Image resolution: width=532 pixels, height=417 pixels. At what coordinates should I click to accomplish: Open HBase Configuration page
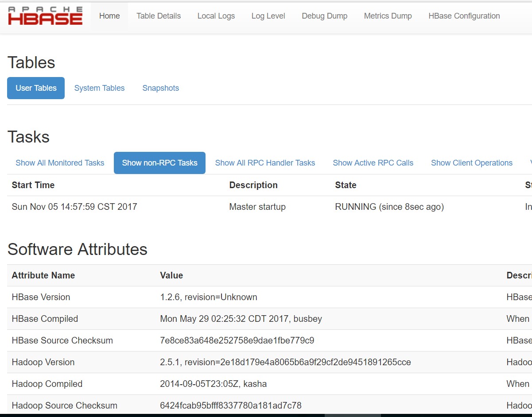click(464, 16)
